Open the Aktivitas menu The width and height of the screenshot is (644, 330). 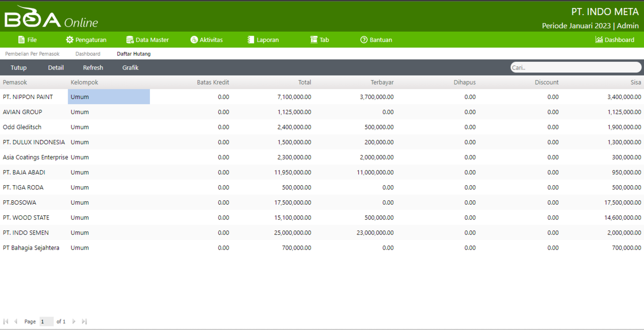point(206,40)
